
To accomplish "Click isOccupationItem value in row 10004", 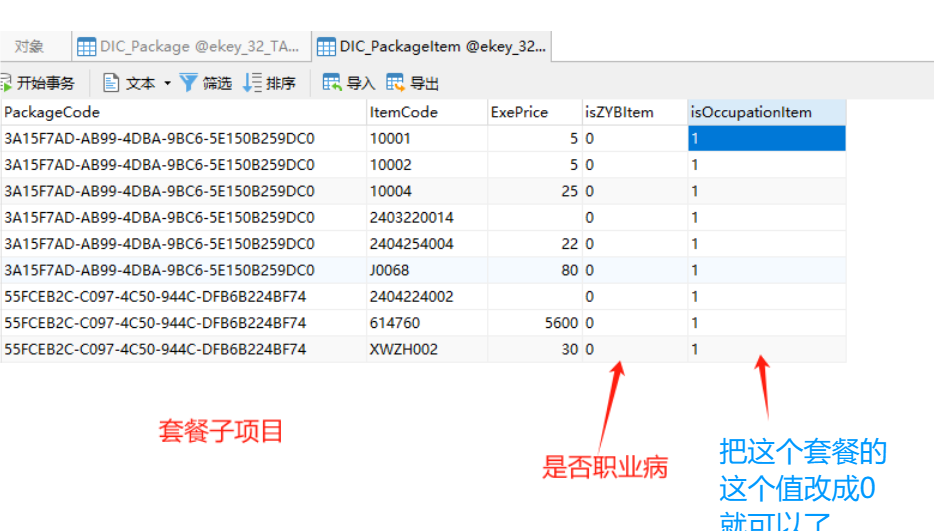I will 767,191.
